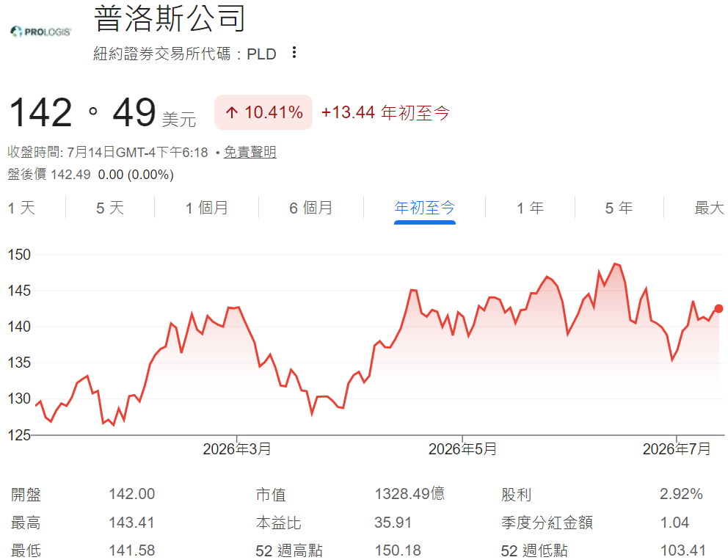The width and height of the screenshot is (728, 560).
Task: Click the 收盤時間 closing timestamp text
Action: click(x=108, y=152)
